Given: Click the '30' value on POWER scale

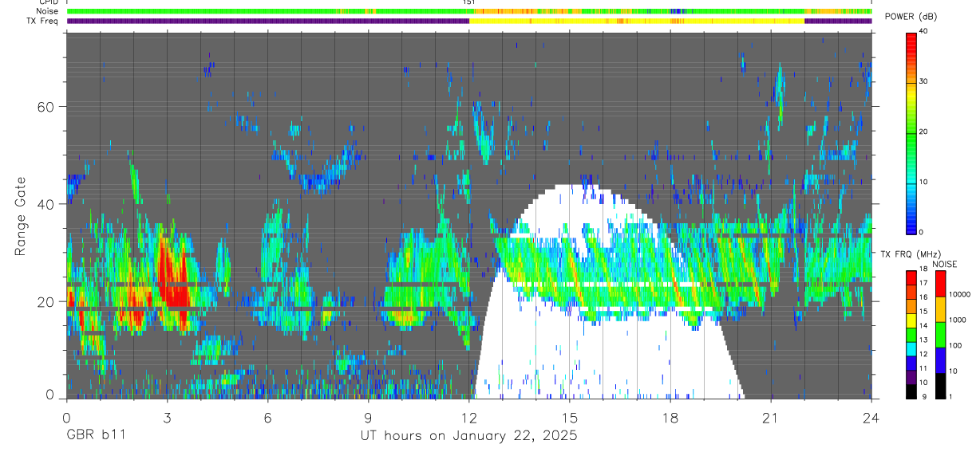Looking at the screenshot, I should pyautogui.click(x=924, y=82).
